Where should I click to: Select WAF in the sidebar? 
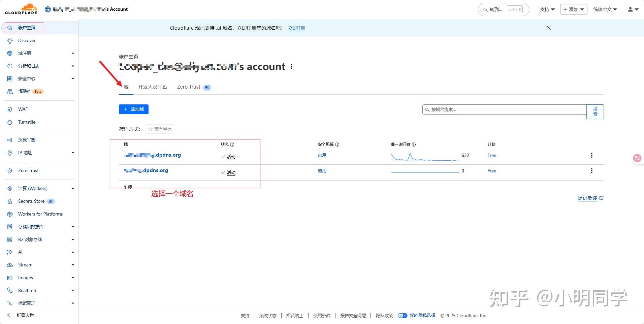click(x=23, y=109)
